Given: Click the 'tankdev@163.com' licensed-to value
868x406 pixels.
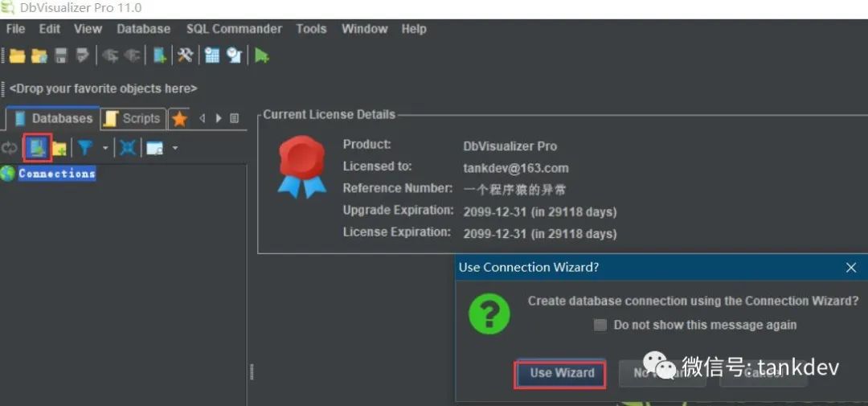Looking at the screenshot, I should 516,168.
